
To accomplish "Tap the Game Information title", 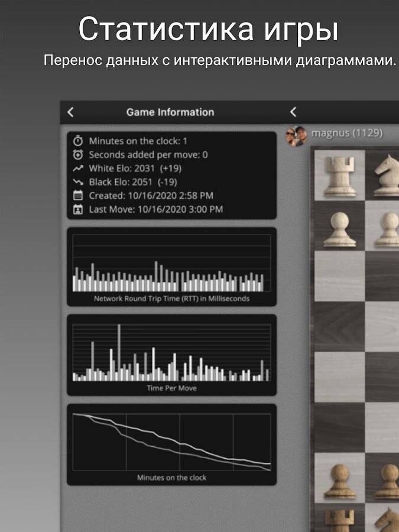I will coord(170,112).
